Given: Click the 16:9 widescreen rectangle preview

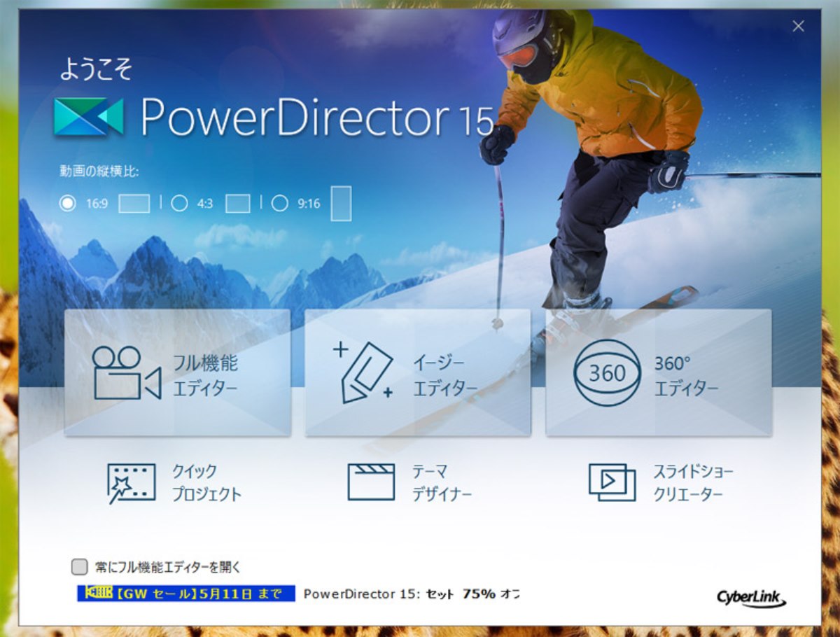Looking at the screenshot, I should [134, 204].
